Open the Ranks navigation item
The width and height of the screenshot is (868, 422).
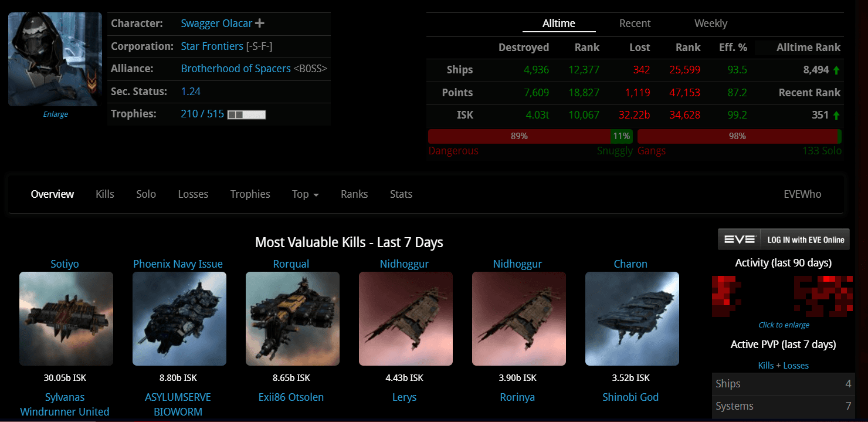coord(354,194)
